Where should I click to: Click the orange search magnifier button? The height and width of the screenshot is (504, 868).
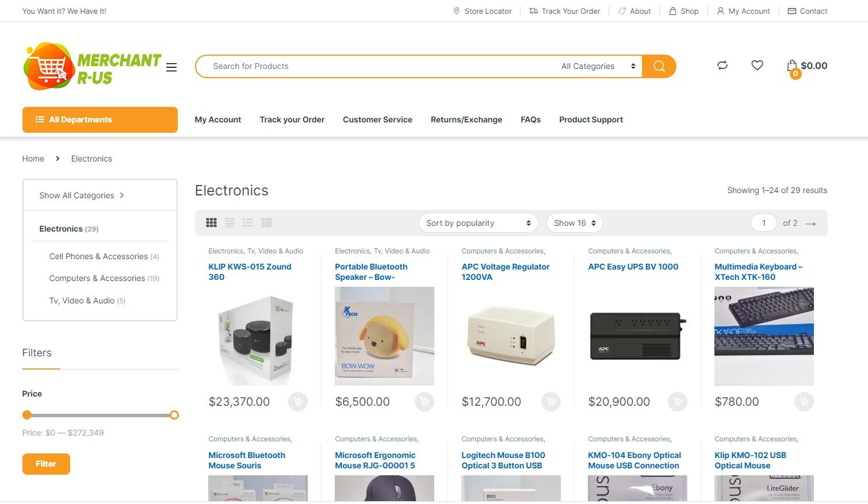click(x=659, y=66)
